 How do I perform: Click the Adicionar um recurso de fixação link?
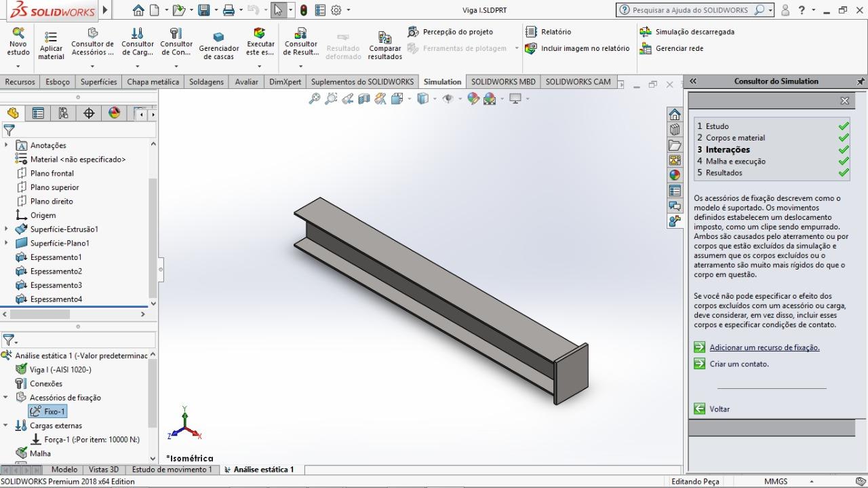pyautogui.click(x=764, y=348)
